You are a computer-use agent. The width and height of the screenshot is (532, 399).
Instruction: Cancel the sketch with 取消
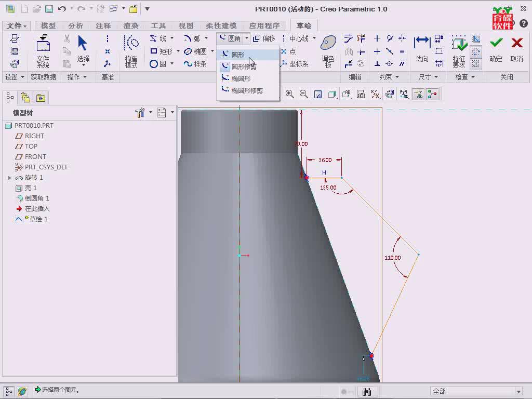[x=517, y=49]
